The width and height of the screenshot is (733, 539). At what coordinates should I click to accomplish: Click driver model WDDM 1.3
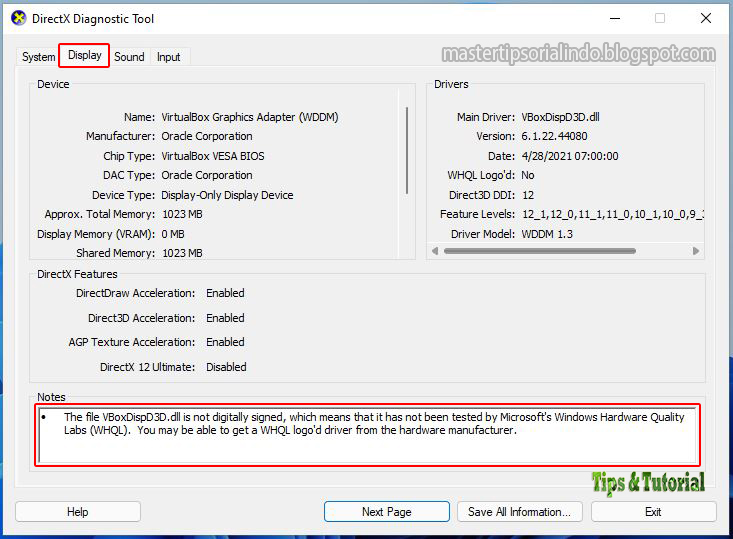point(547,234)
